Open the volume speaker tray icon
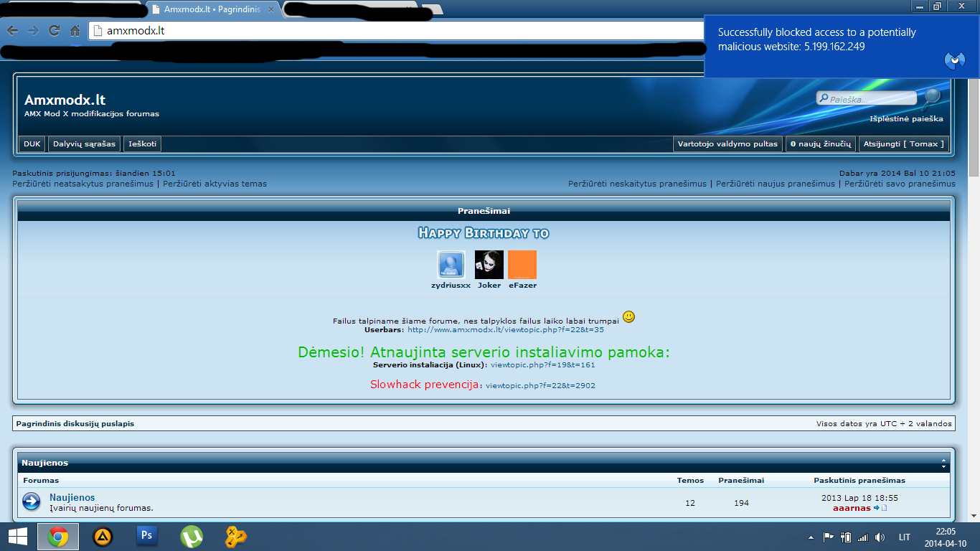Screen dimensions: 980x551 point(880,537)
